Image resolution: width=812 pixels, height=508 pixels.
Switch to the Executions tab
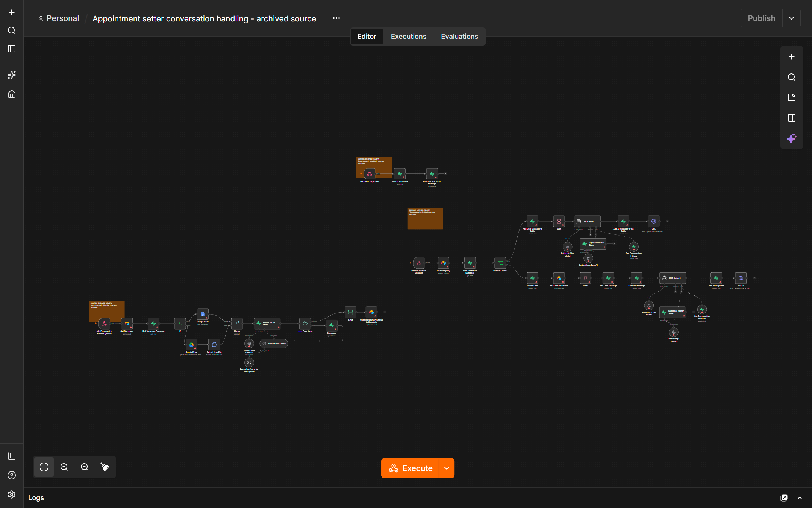[409, 37]
